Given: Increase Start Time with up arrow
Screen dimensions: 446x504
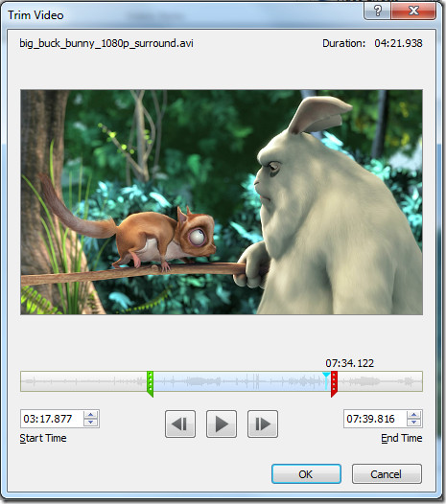Looking at the screenshot, I should tap(91, 415).
